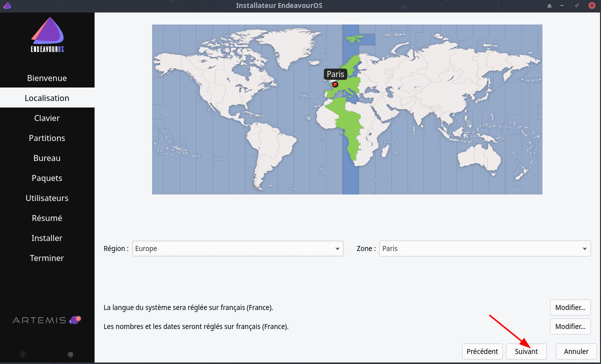Cancel the installation with Annuler

coord(576,351)
